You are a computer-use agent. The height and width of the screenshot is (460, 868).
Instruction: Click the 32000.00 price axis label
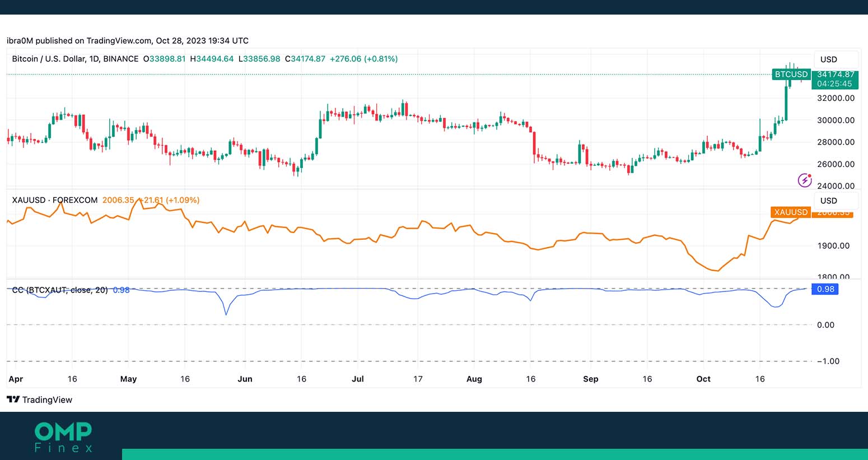836,98
